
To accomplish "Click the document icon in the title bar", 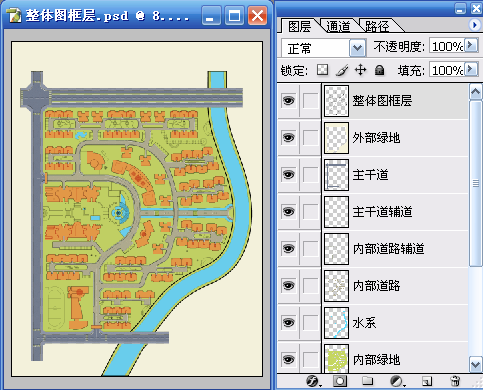I will [x=15, y=15].
